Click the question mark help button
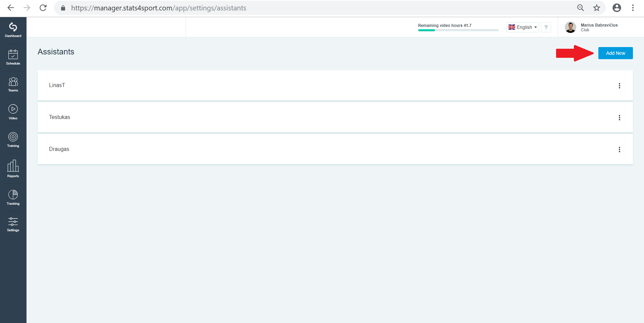 point(546,27)
